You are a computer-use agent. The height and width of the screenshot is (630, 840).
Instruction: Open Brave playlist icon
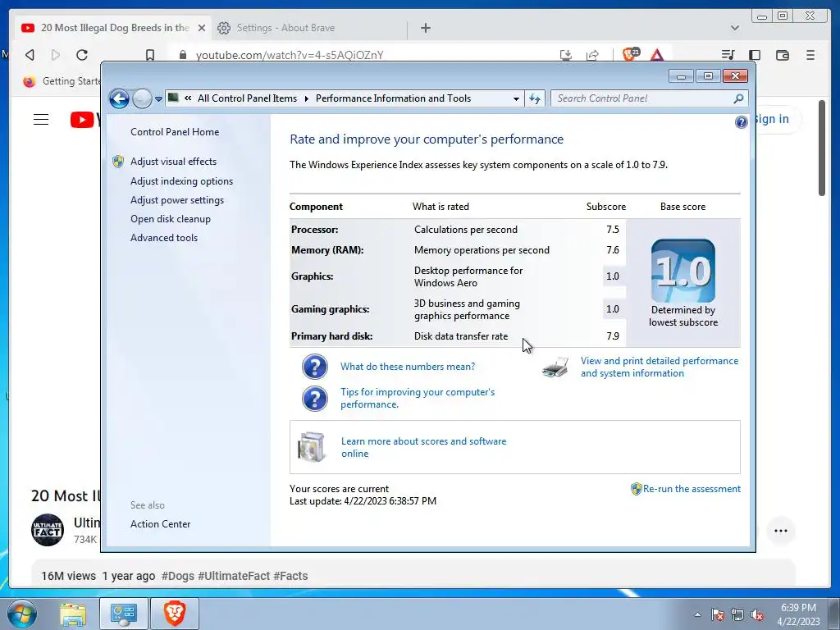point(728,55)
